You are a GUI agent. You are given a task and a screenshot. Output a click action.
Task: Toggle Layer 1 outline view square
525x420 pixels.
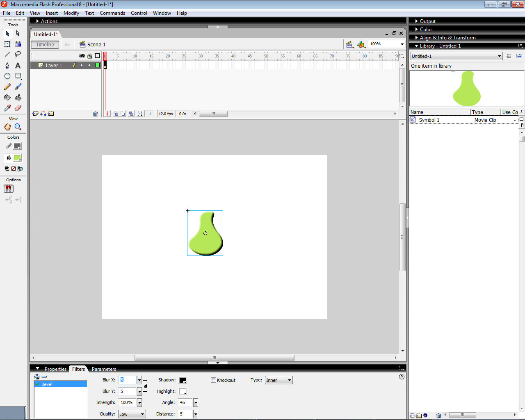(97, 65)
